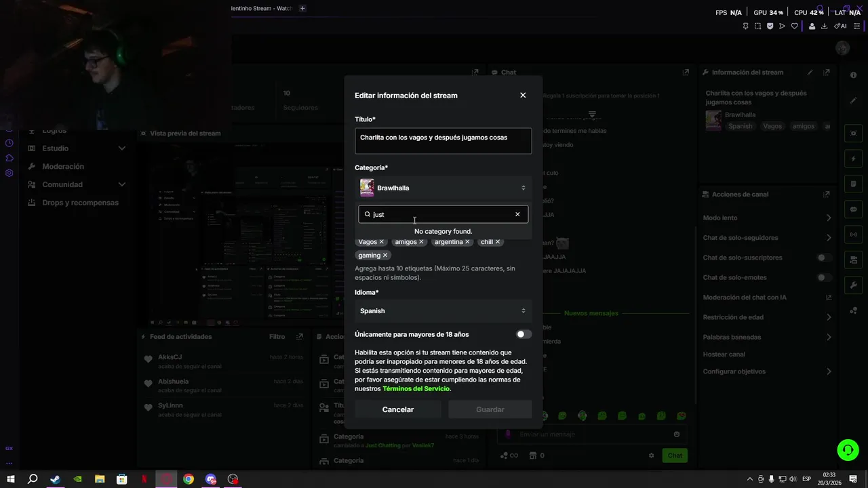Image resolution: width=868 pixels, height=488 pixels.
Task: Open the green headset support button
Action: pos(847,449)
